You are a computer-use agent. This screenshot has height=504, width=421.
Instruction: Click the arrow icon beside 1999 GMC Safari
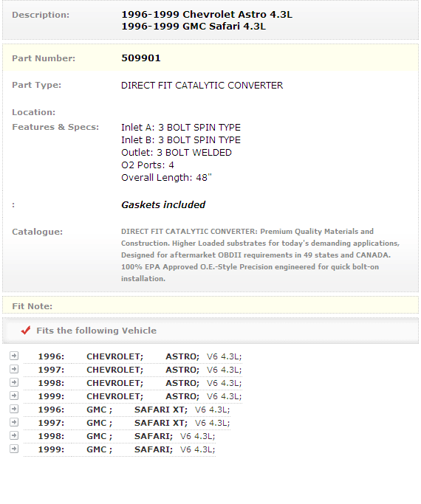(x=14, y=449)
